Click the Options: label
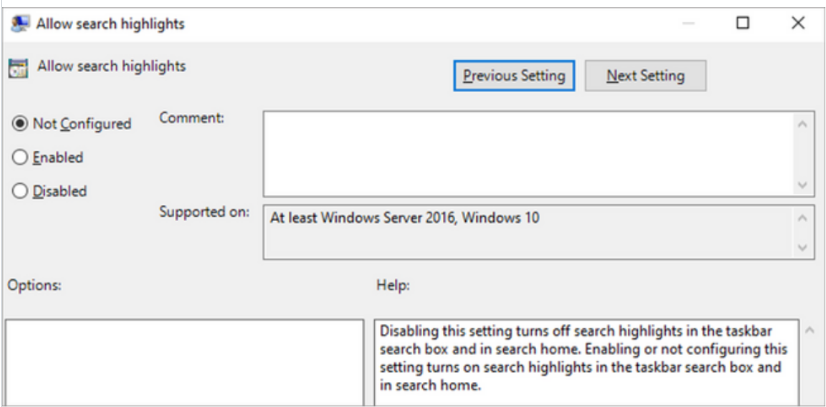This screenshot has width=826, height=407. tap(34, 285)
